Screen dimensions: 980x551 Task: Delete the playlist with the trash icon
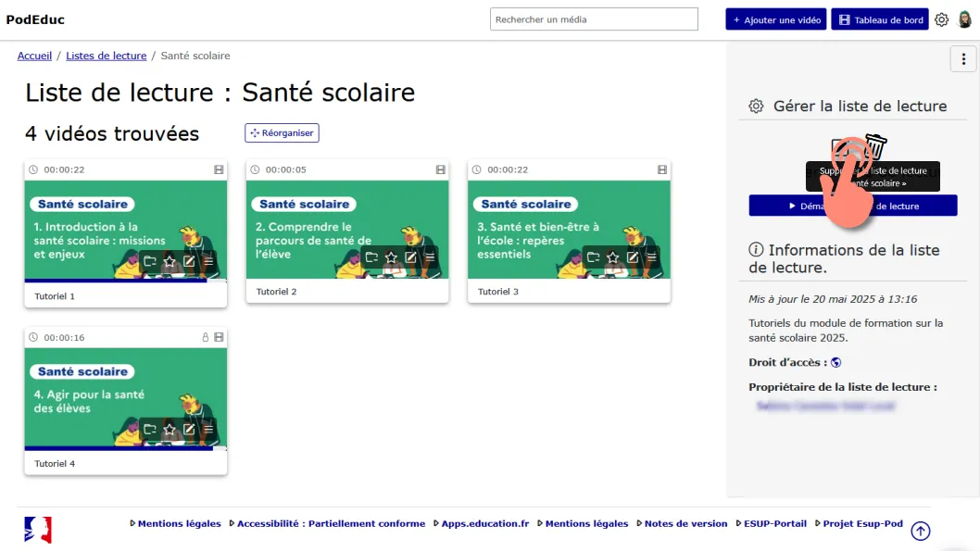click(876, 146)
